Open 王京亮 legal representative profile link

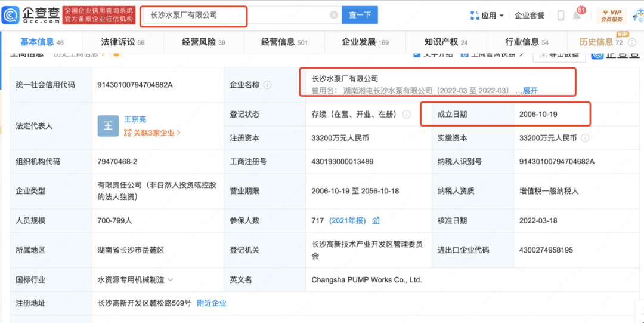tap(135, 119)
